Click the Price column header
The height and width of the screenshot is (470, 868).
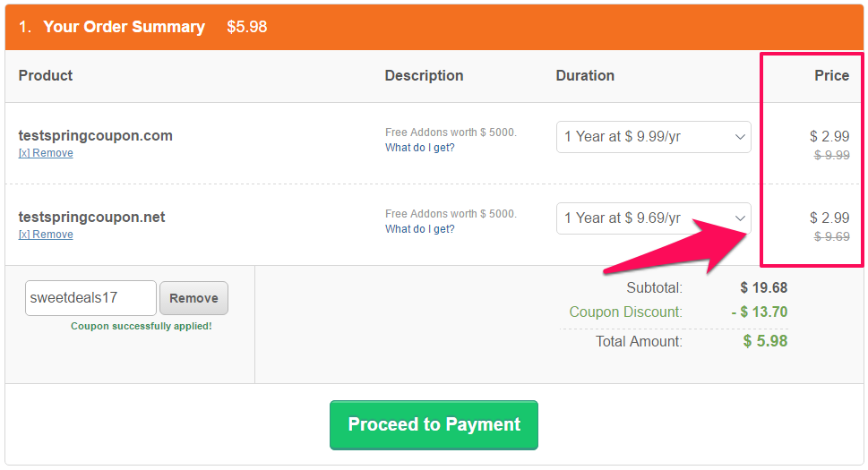point(831,75)
